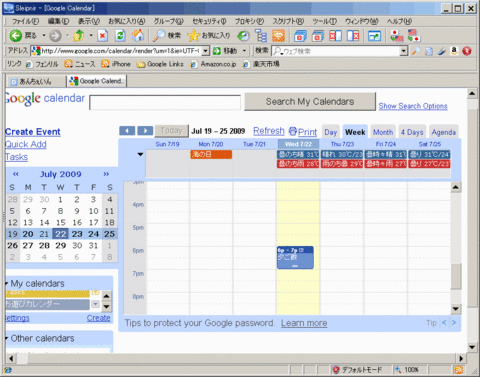Go to previous week with left arrow button
480x377 pixels.
127,131
